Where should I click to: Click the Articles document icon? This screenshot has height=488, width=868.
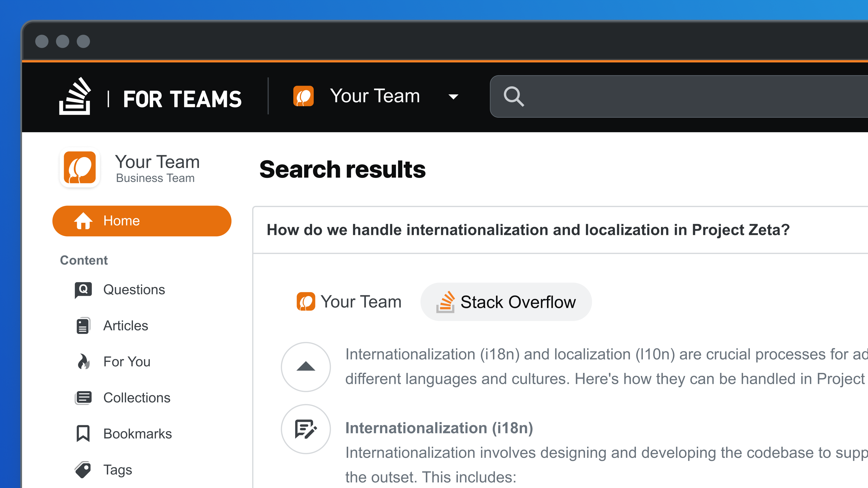(83, 326)
